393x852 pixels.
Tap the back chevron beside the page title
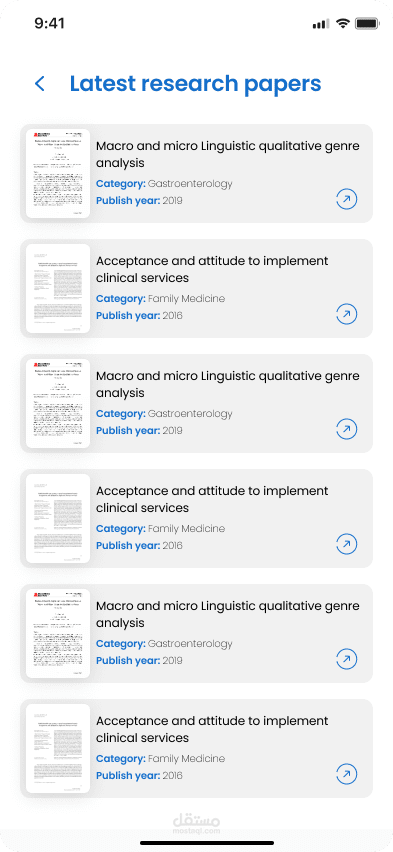[40, 84]
